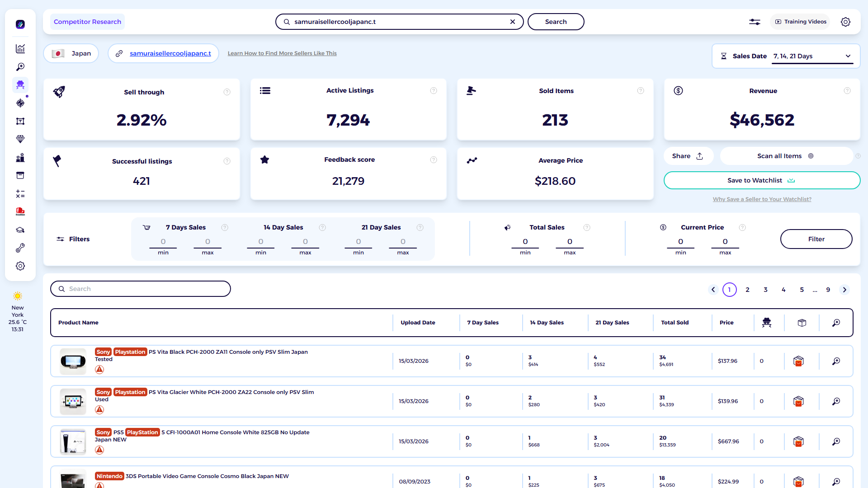
Task: Open the wrench tools sidebar icon
Action: [x=20, y=248]
